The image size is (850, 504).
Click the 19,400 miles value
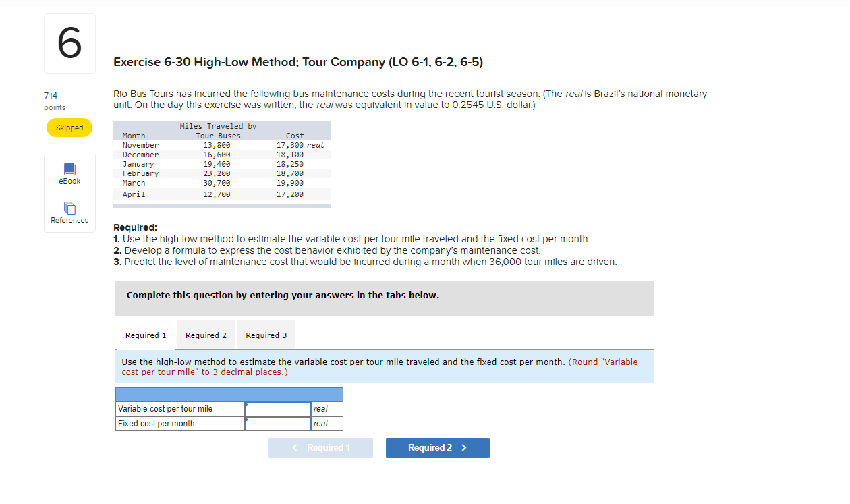(x=217, y=164)
